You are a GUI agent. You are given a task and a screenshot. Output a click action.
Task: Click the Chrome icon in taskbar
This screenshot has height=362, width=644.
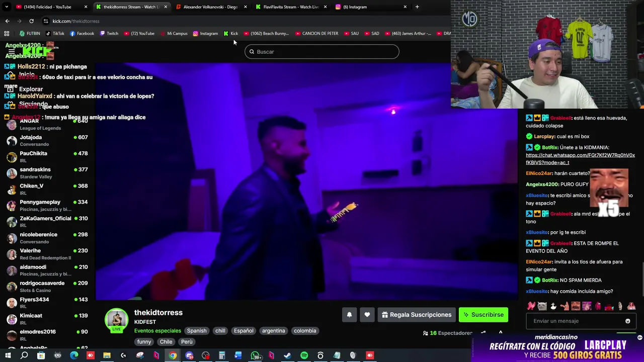pyautogui.click(x=173, y=355)
